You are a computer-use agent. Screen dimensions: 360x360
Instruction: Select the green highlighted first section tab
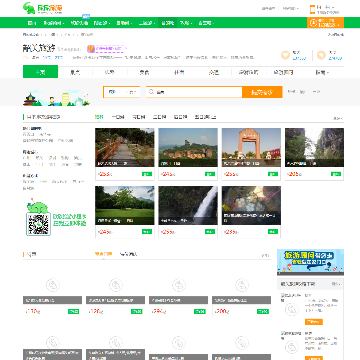click(x=40, y=72)
